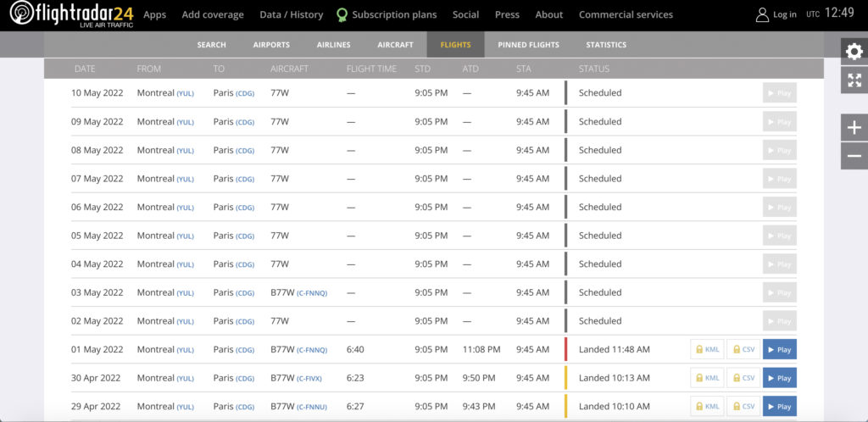The image size is (868, 422).
Task: Switch to the Airports tab
Action: click(271, 45)
